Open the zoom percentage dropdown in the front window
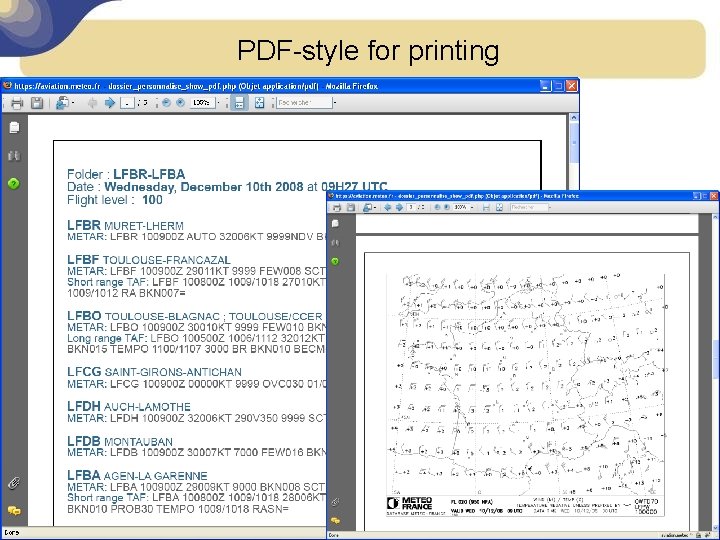The width and height of the screenshot is (720, 540). click(x=472, y=208)
